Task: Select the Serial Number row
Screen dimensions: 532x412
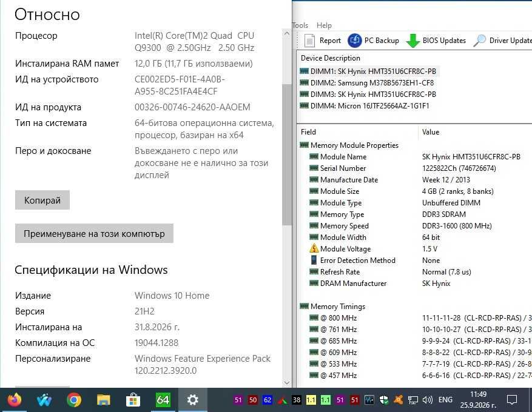Action: point(403,168)
